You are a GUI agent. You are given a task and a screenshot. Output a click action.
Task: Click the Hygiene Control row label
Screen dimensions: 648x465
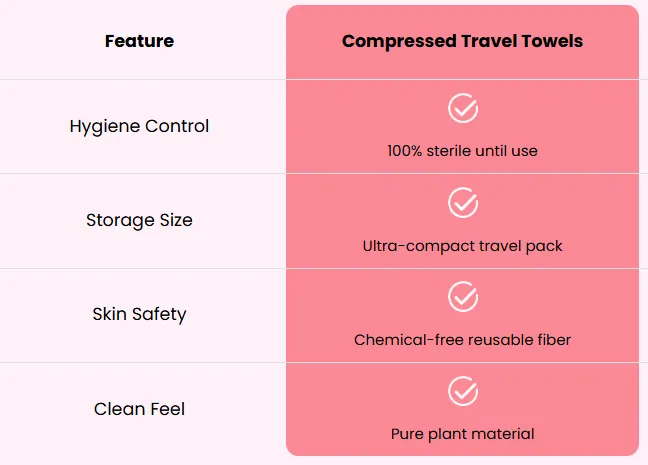139,126
